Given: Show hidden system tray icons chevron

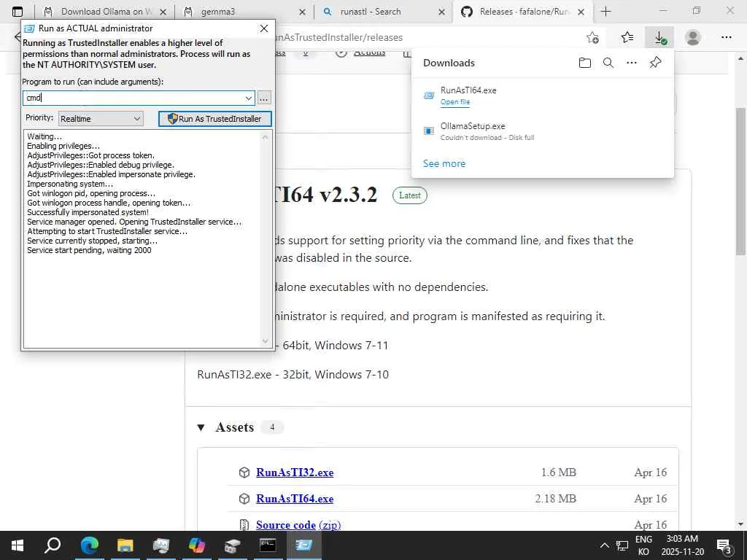Looking at the screenshot, I should (x=604, y=545).
